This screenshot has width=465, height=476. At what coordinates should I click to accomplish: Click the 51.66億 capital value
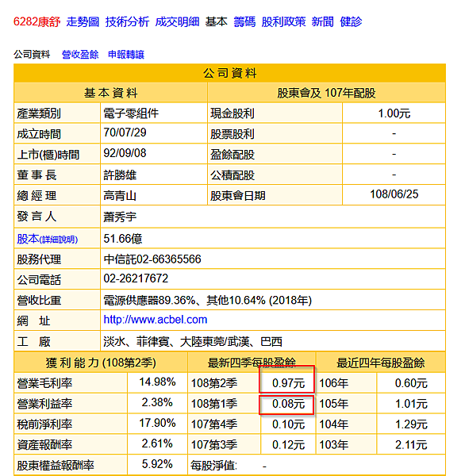click(x=123, y=239)
